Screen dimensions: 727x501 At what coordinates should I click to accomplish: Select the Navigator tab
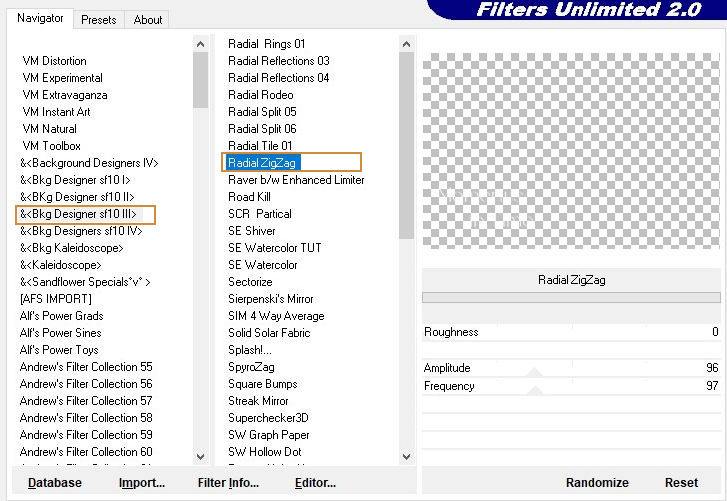41,18
